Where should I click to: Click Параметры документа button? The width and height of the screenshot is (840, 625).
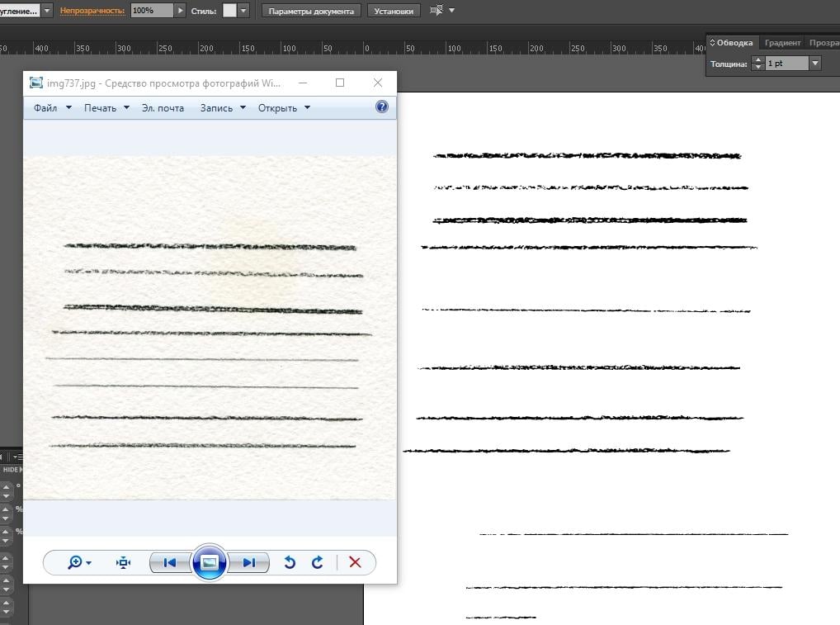coord(311,11)
